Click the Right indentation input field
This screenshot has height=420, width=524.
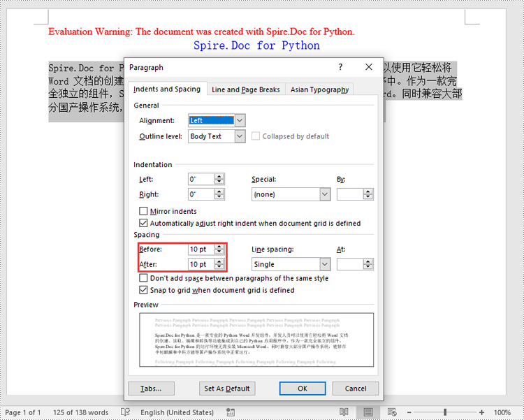coord(201,194)
